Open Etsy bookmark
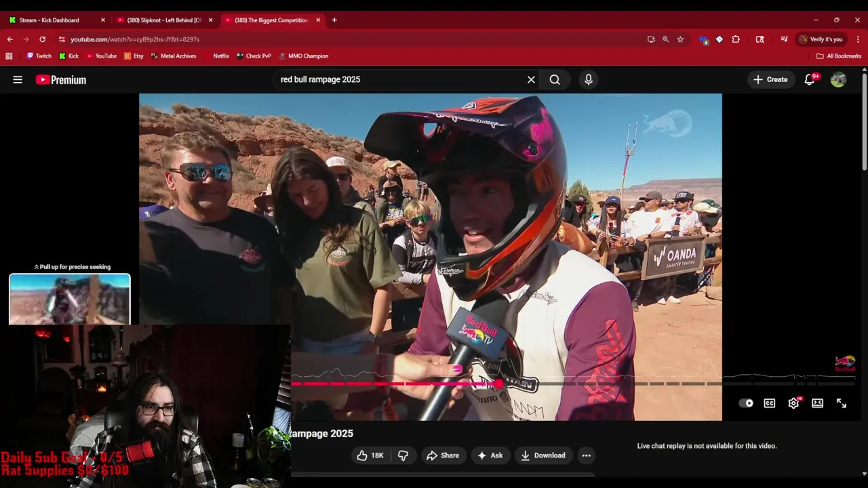The height and width of the screenshot is (488, 868). (134, 56)
